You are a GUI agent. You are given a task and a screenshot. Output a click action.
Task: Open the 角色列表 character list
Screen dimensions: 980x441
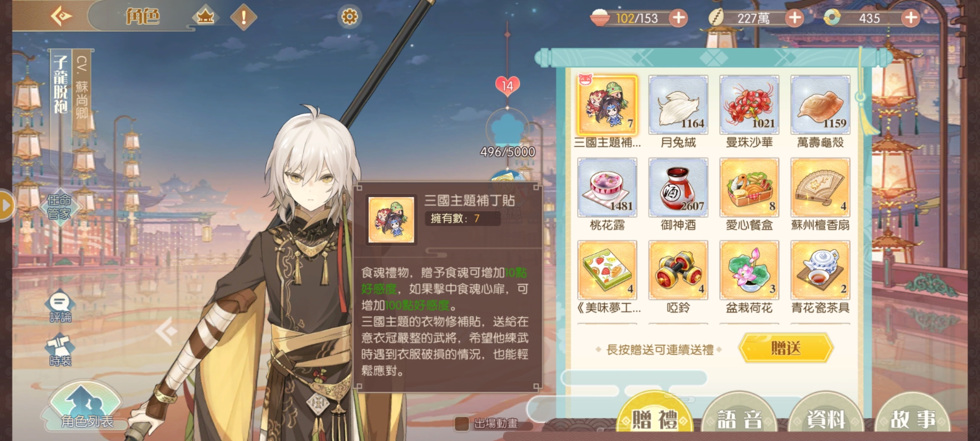tap(86, 407)
